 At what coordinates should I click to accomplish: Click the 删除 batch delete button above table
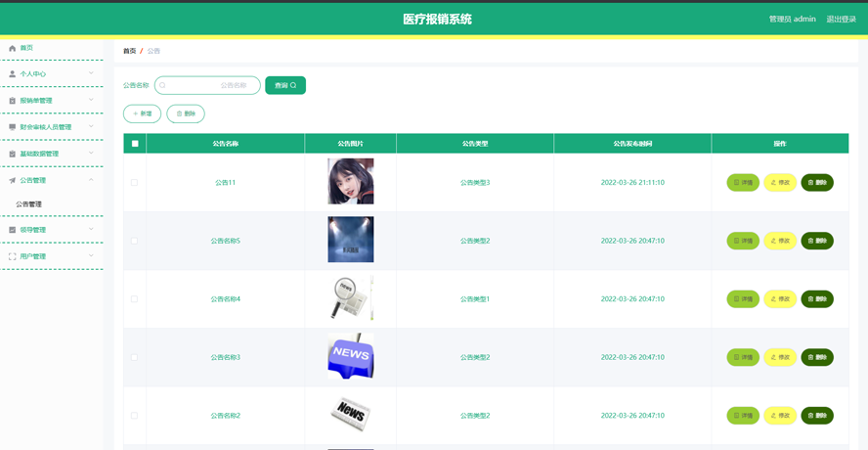coord(186,113)
